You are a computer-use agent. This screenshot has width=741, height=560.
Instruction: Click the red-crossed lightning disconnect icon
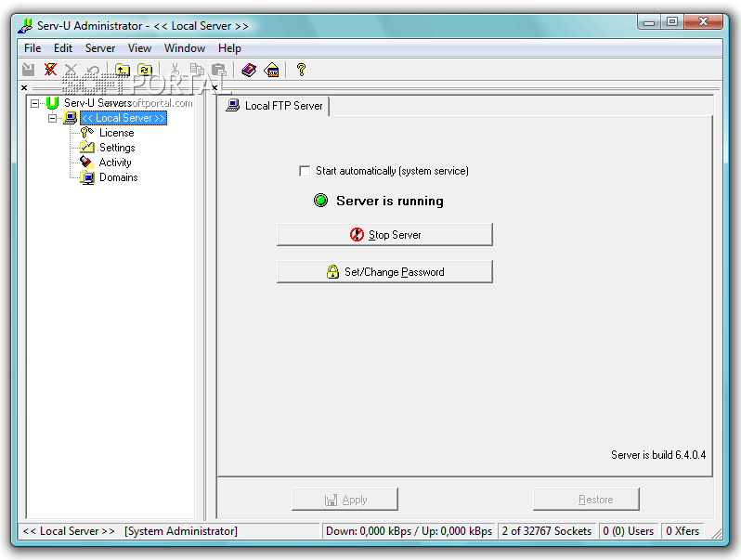tap(50, 70)
